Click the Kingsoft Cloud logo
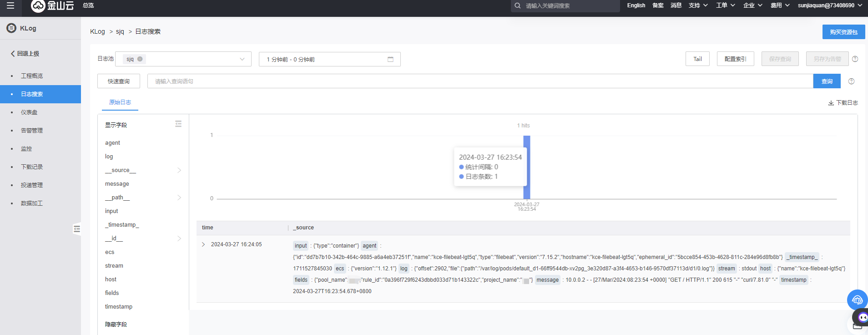868x335 pixels. coord(52,5)
